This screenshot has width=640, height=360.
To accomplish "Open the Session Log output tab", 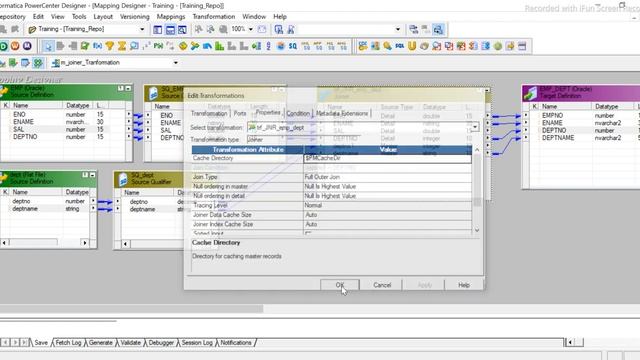I will (x=197, y=343).
